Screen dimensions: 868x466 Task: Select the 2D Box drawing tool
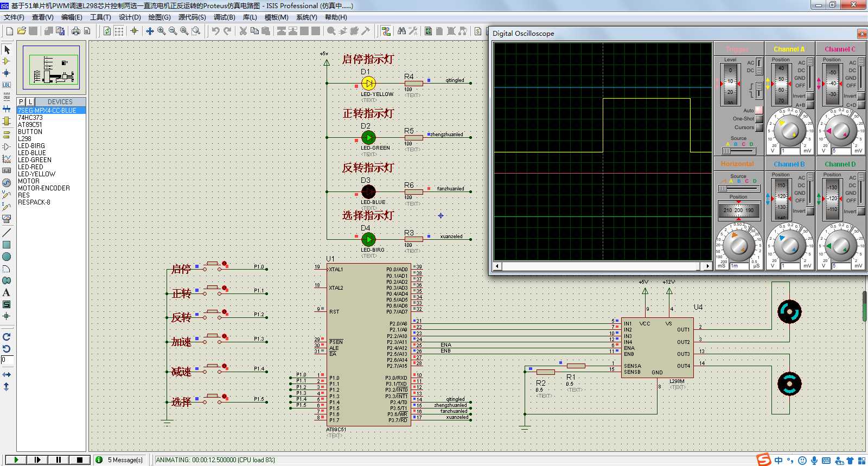[7, 245]
